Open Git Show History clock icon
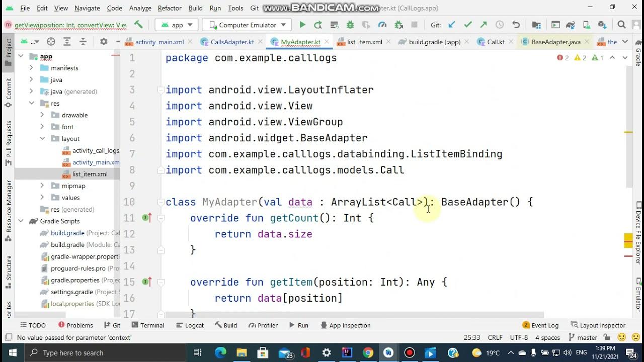Image resolution: width=644 pixels, height=362 pixels. [x=500, y=25]
